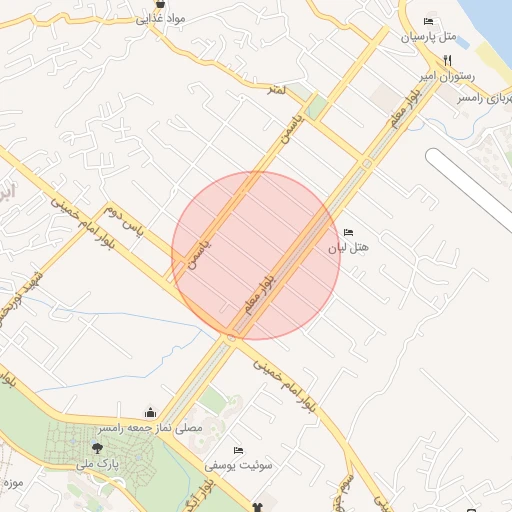Click the center of the red circle
The image size is (512, 512).
(x=256, y=256)
